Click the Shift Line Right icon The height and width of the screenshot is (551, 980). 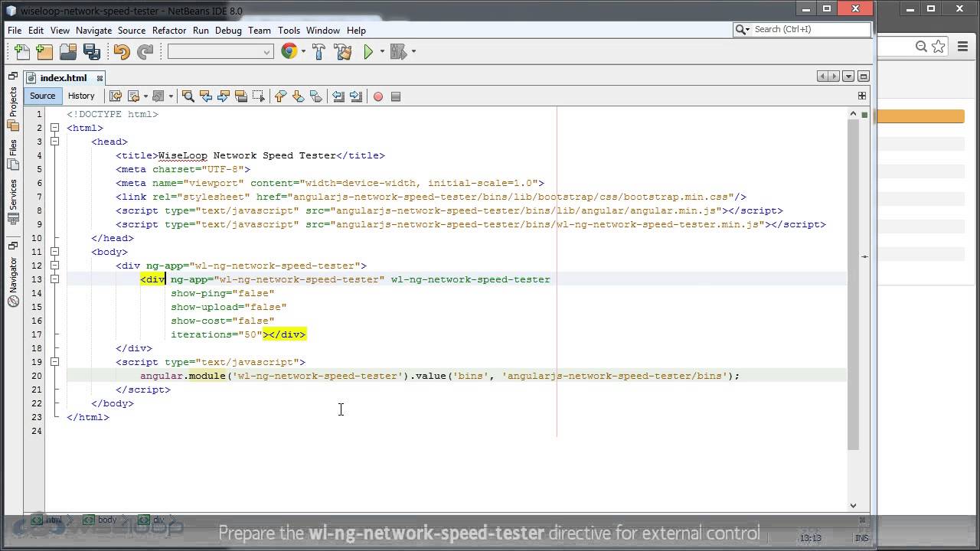[355, 96]
